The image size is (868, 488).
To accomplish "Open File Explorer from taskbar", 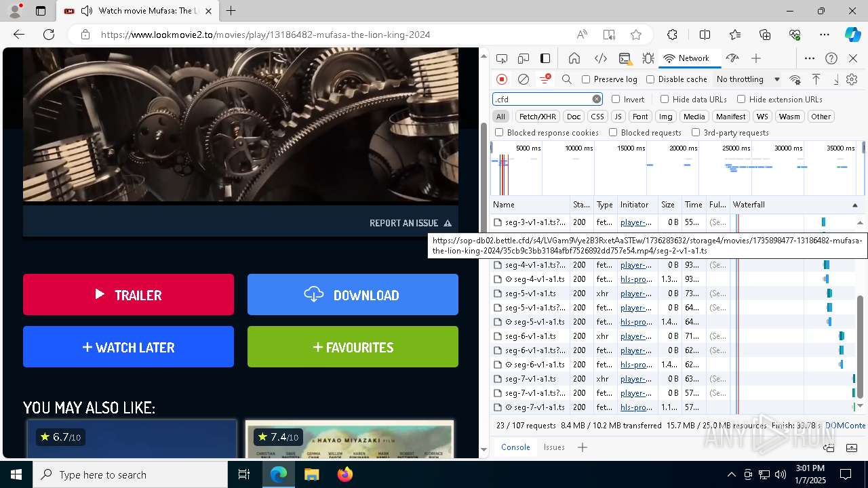I will (311, 474).
